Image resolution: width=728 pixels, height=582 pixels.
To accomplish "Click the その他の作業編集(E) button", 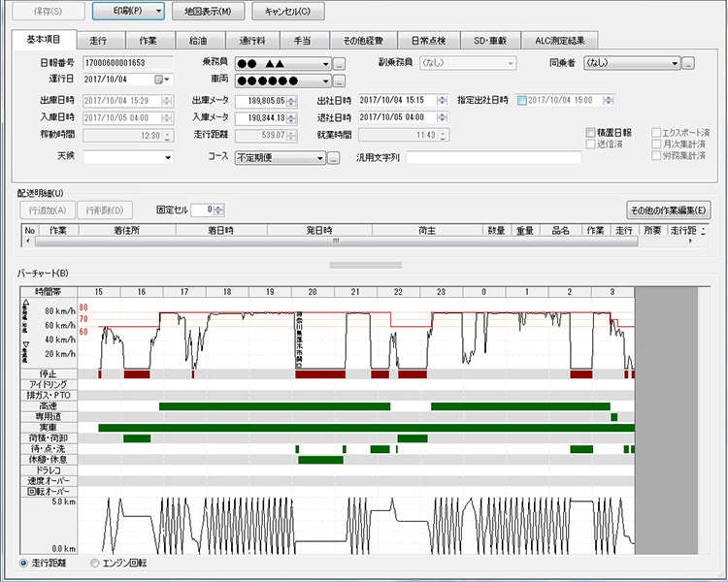I will coord(670,210).
